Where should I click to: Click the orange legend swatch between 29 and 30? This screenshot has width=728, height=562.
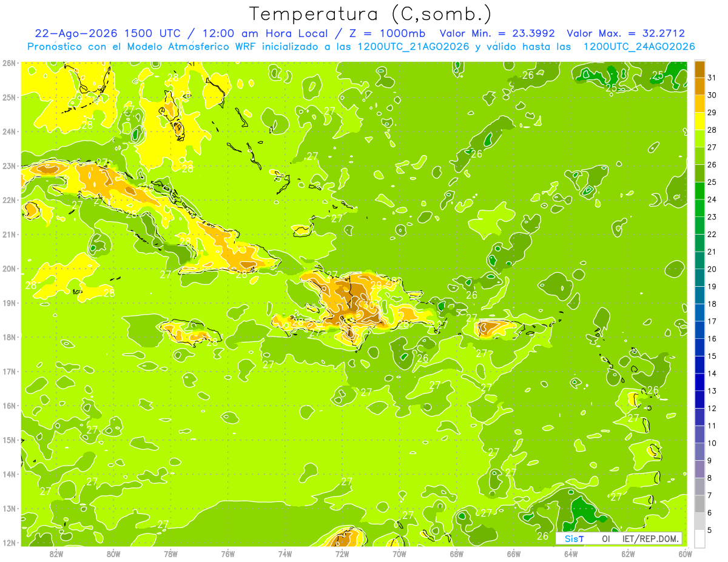(x=699, y=104)
